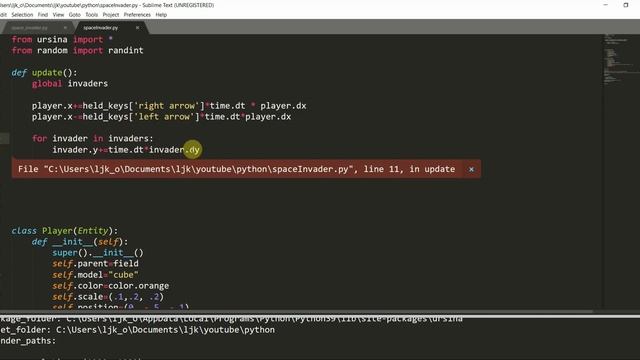Click the console line ending 'youtube\python'
640x360 pixels.
point(138,330)
